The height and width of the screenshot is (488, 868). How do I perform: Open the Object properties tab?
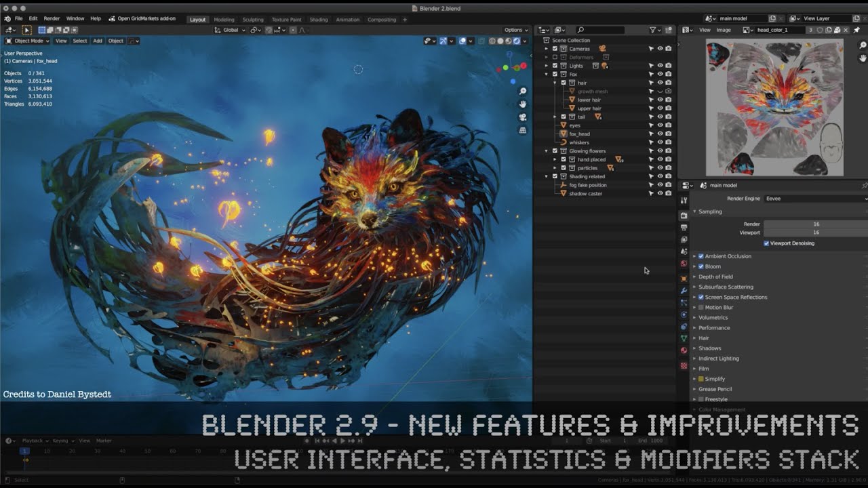click(x=684, y=278)
